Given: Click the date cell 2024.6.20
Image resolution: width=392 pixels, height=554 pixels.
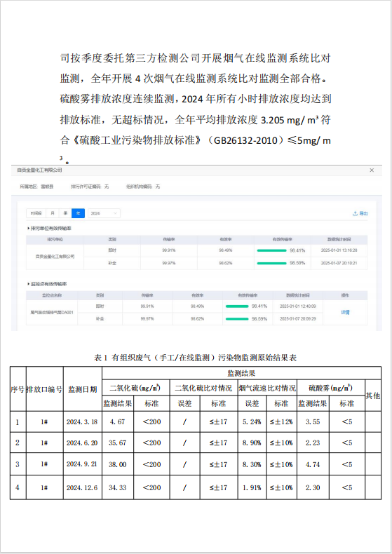Looking at the screenshot, I should (82, 443).
